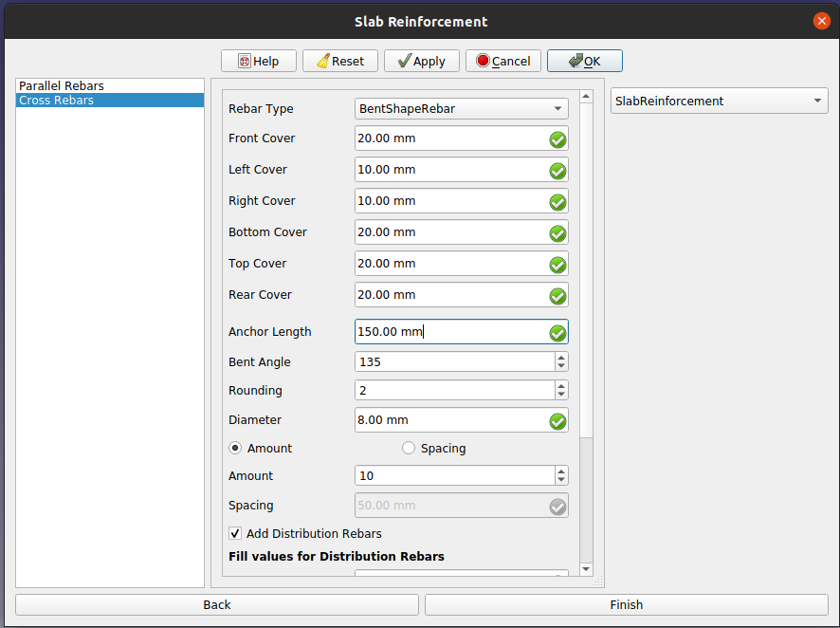Viewport: 840px width, 628px height.
Task: Confirm with the OK button
Action: click(x=584, y=61)
